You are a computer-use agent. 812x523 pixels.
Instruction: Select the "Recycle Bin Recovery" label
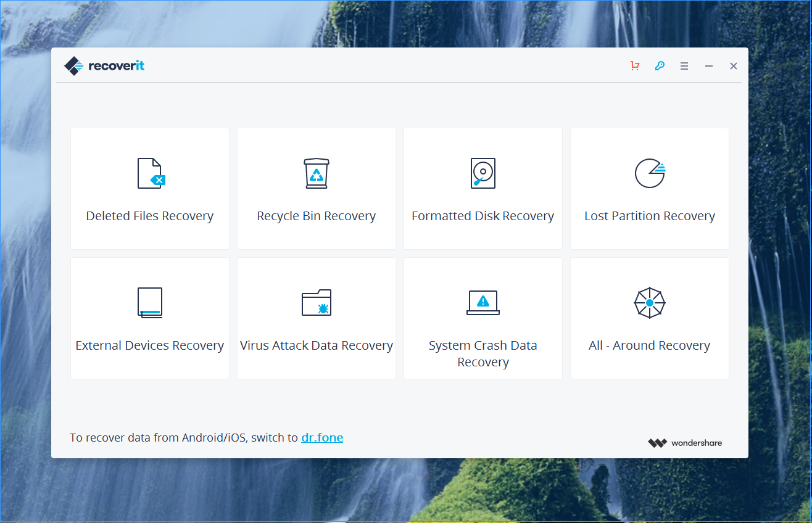click(x=317, y=216)
